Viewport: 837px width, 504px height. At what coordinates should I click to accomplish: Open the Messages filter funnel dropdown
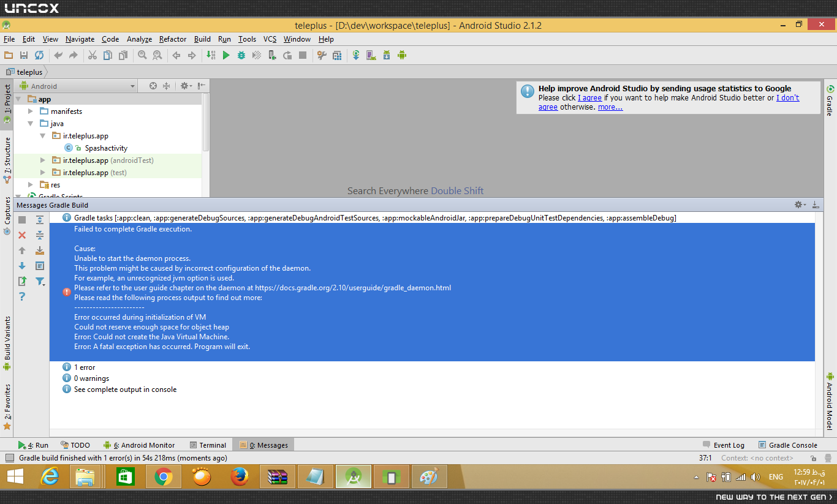[40, 281]
